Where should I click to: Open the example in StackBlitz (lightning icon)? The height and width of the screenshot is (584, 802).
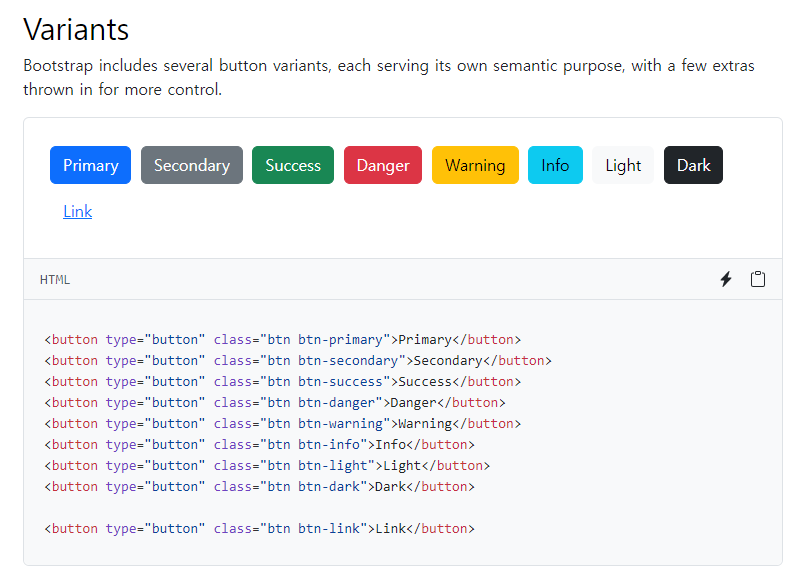tap(726, 279)
